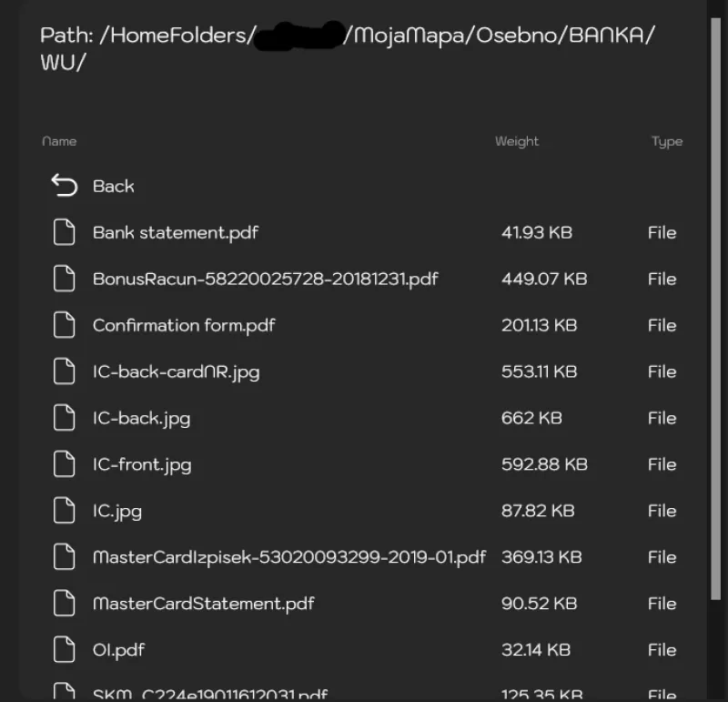
Task: Go back using the Back label
Action: [114, 186]
